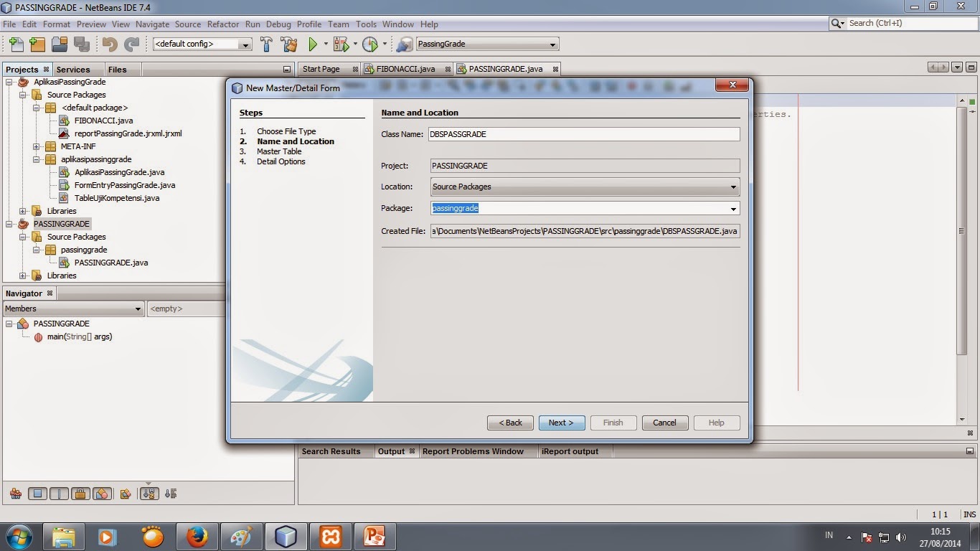Click the Clean and Build icon
Screen dimensions: 980x551
288,44
